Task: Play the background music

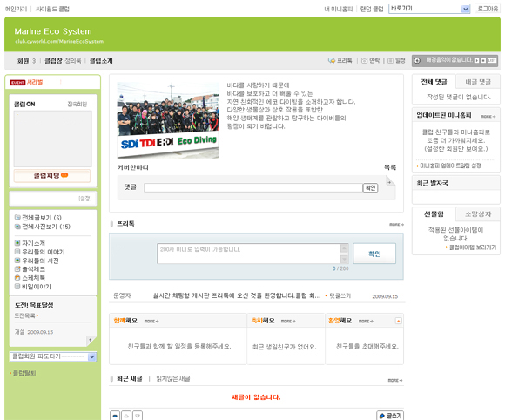Action: 476,61
